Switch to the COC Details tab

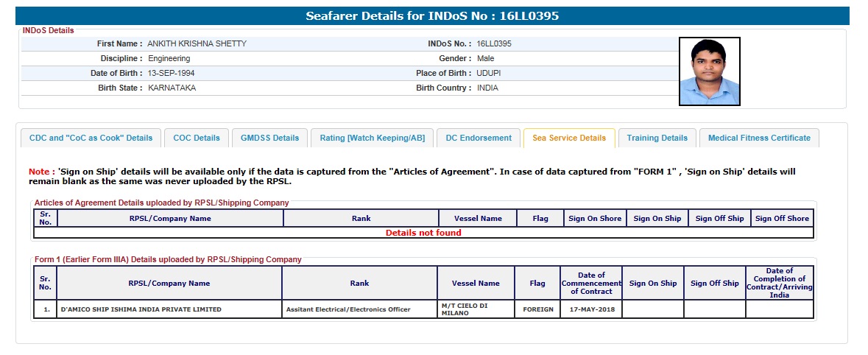197,138
